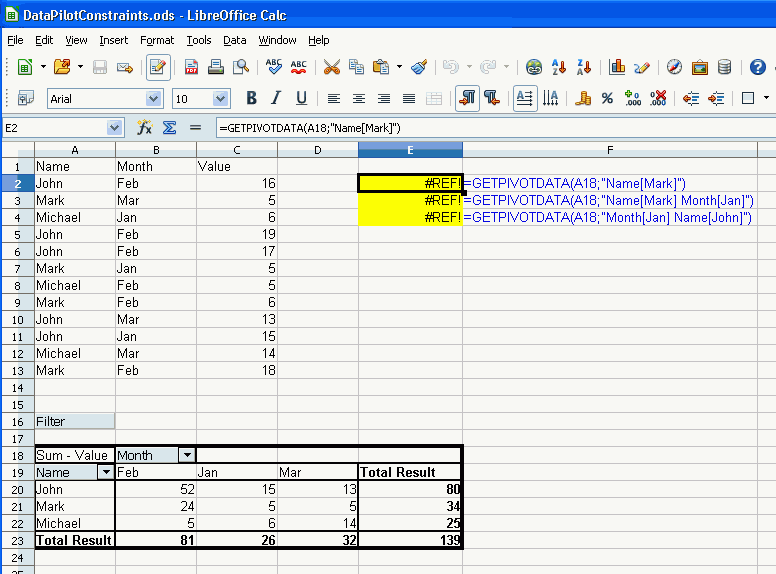The image size is (776, 574).
Task: Expand the Month pivot field dropdown
Action: coord(186,455)
